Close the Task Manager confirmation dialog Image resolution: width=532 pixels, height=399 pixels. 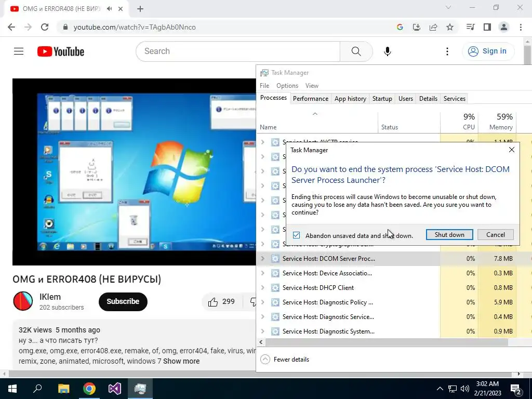tap(512, 150)
